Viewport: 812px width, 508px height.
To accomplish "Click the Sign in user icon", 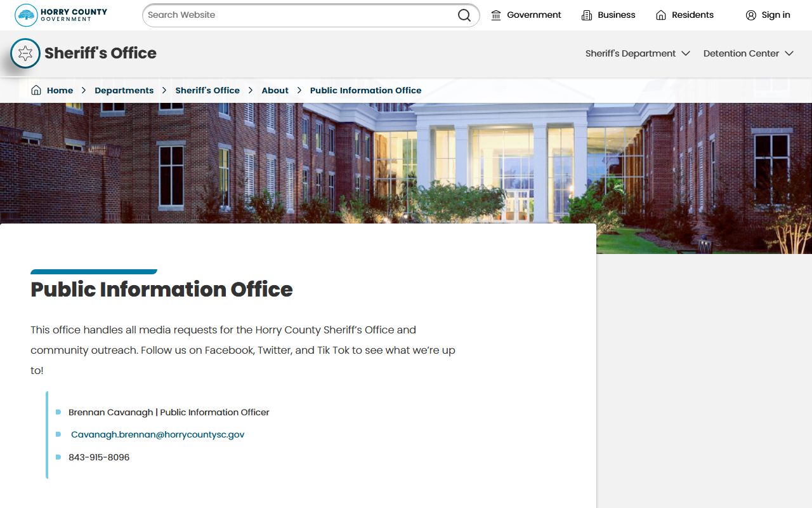I will point(751,15).
